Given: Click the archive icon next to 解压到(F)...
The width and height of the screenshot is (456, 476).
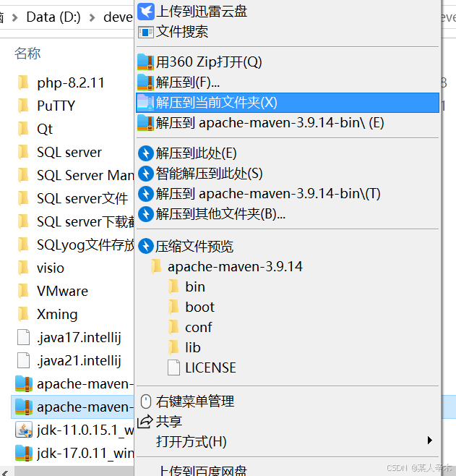Looking at the screenshot, I should tap(145, 82).
